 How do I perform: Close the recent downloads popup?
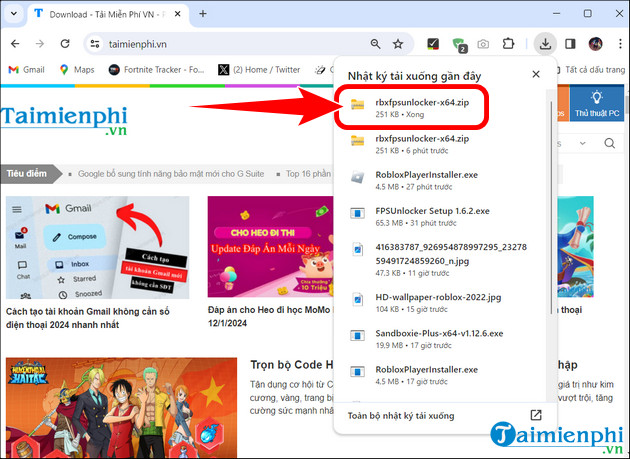pyautogui.click(x=536, y=75)
